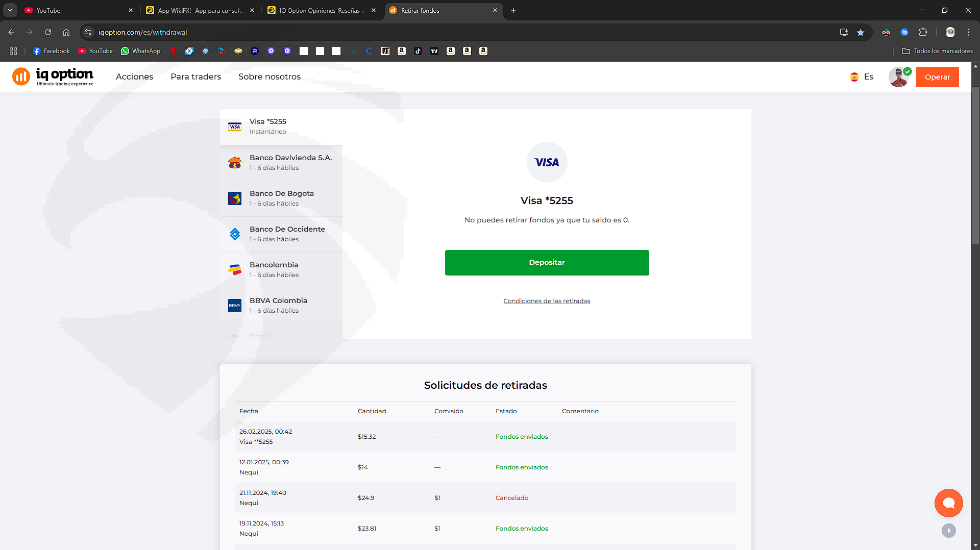Click the browser home icon
Screen dimensions: 980x550
66,32
